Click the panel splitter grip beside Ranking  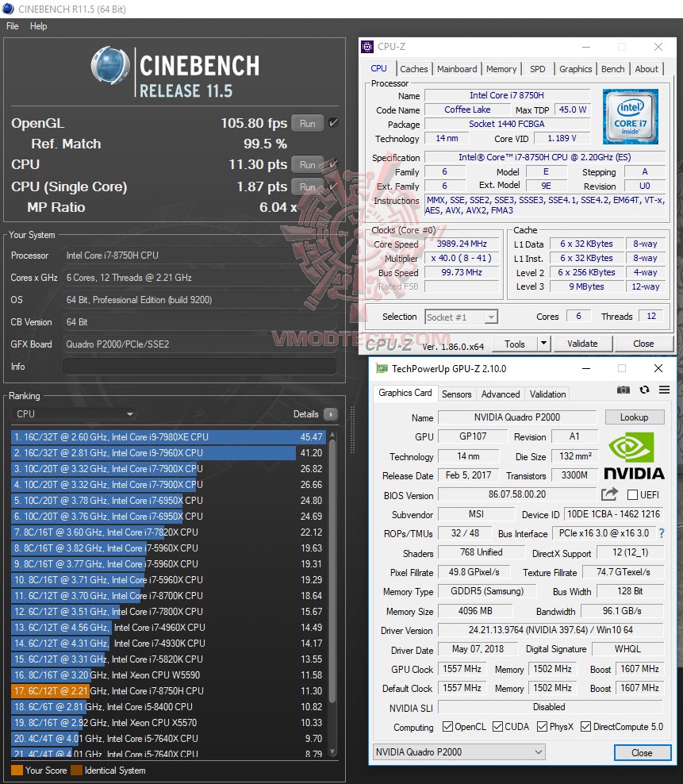click(x=352, y=430)
